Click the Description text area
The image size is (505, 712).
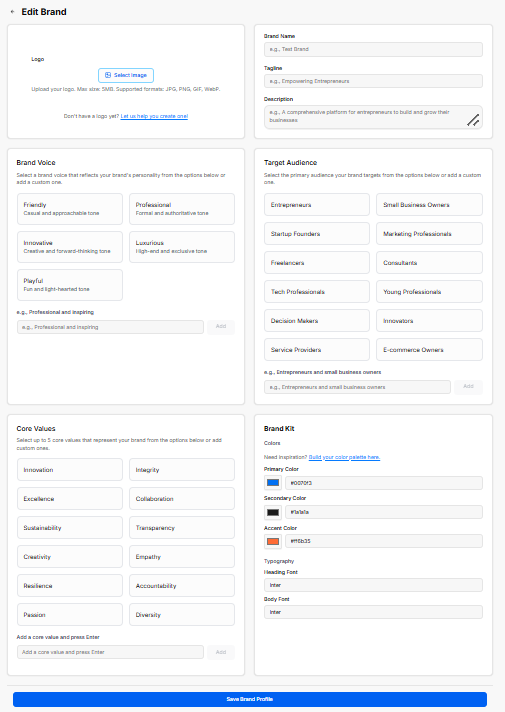(373, 117)
